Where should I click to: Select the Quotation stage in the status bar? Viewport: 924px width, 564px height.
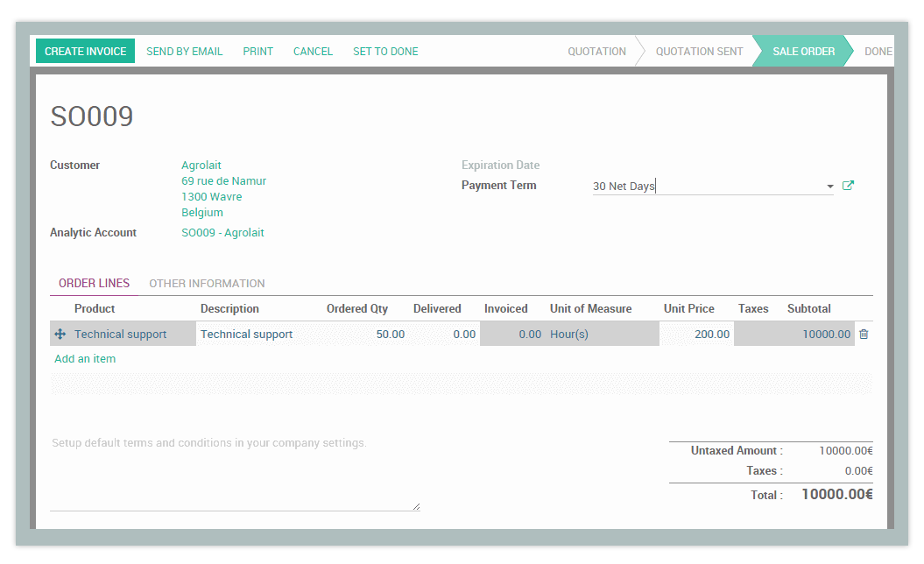tap(596, 51)
